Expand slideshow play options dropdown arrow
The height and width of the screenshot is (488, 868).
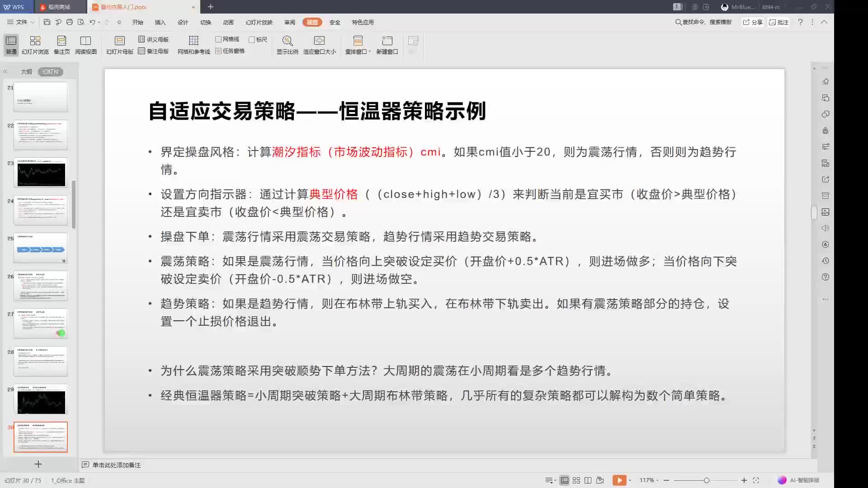click(630, 480)
